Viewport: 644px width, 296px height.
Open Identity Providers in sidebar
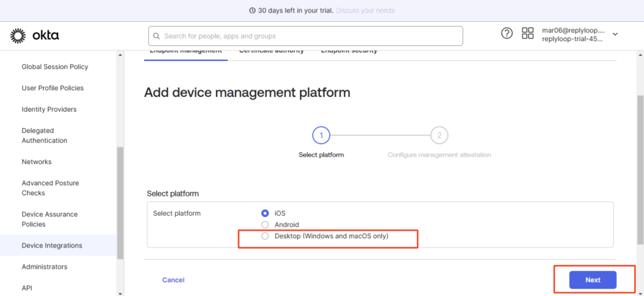pos(49,110)
